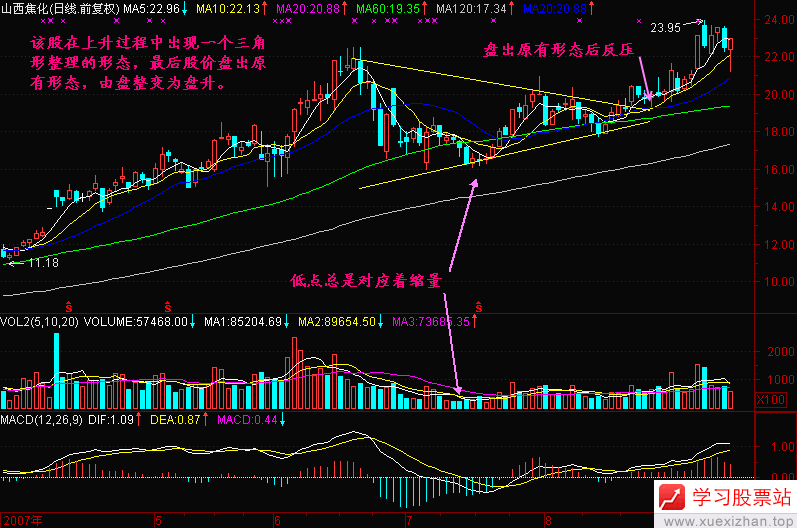
Task: Click the annotation text 低点总是对应着缩量
Action: 365,281
